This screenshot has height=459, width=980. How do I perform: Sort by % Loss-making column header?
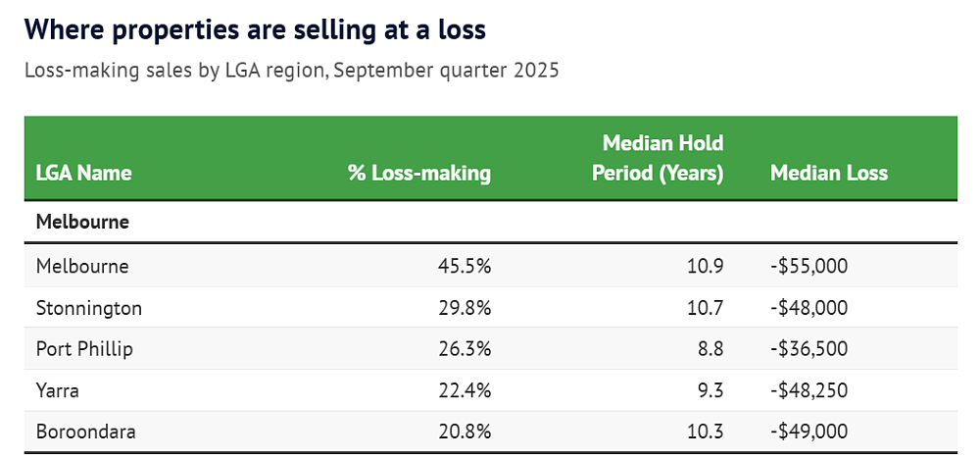pyautogui.click(x=419, y=173)
